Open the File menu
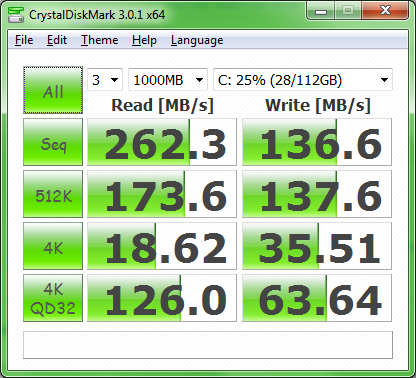Viewport: 416px width, 378px height. pos(24,40)
